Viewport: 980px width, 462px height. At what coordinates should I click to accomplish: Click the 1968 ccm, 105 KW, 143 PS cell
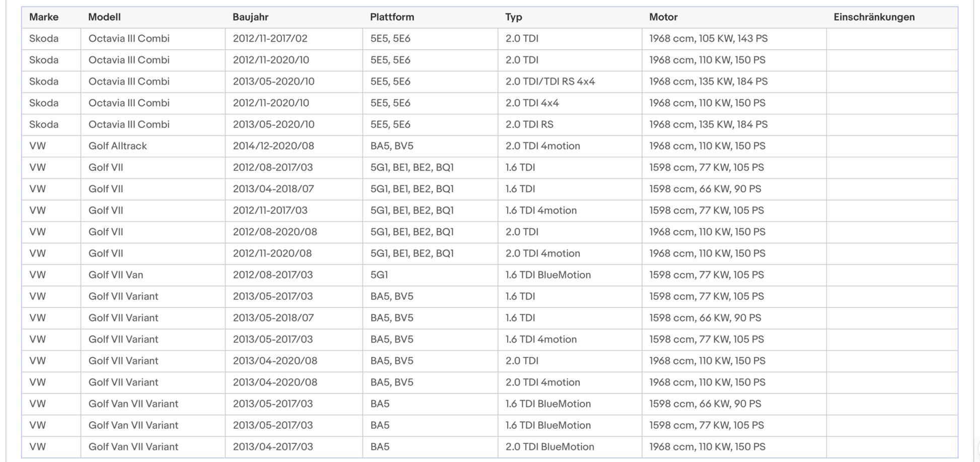(708, 39)
